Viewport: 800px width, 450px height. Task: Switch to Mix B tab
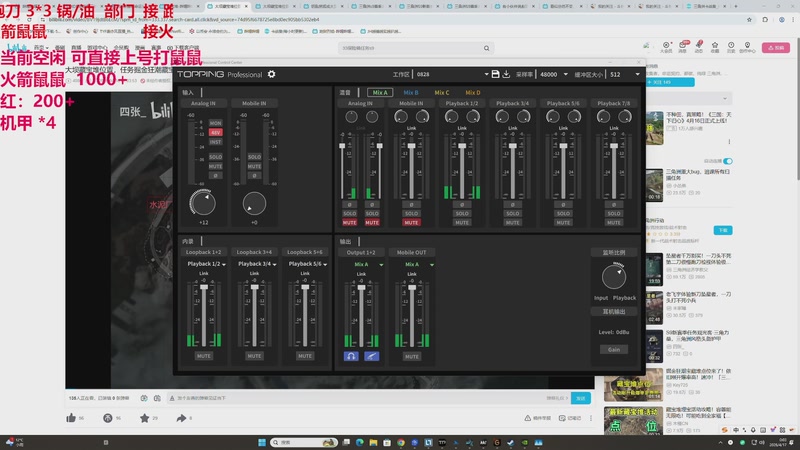coord(411,92)
